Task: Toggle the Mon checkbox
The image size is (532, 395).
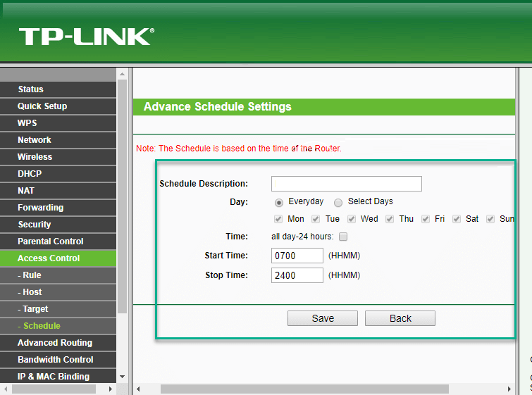Action: point(278,219)
